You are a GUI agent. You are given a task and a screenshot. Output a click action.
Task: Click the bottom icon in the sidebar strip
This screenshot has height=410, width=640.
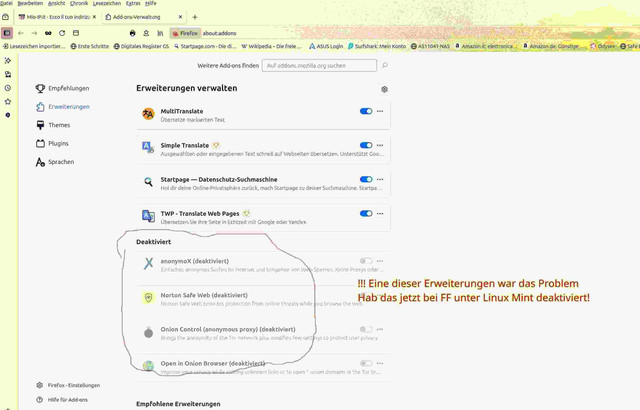tap(8, 115)
